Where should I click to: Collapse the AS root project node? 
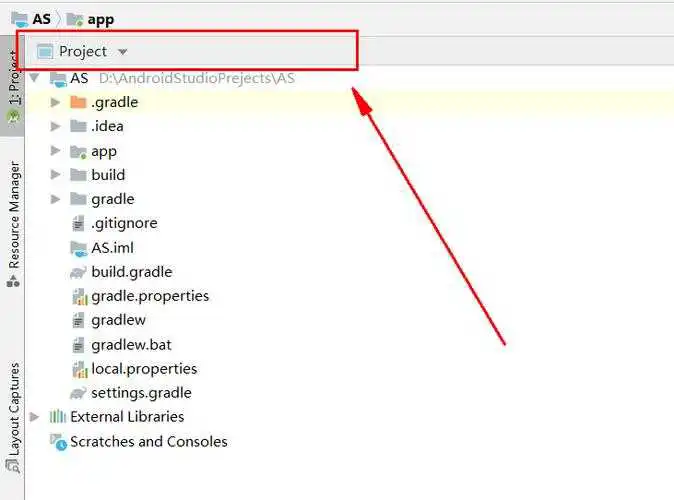pos(36,78)
